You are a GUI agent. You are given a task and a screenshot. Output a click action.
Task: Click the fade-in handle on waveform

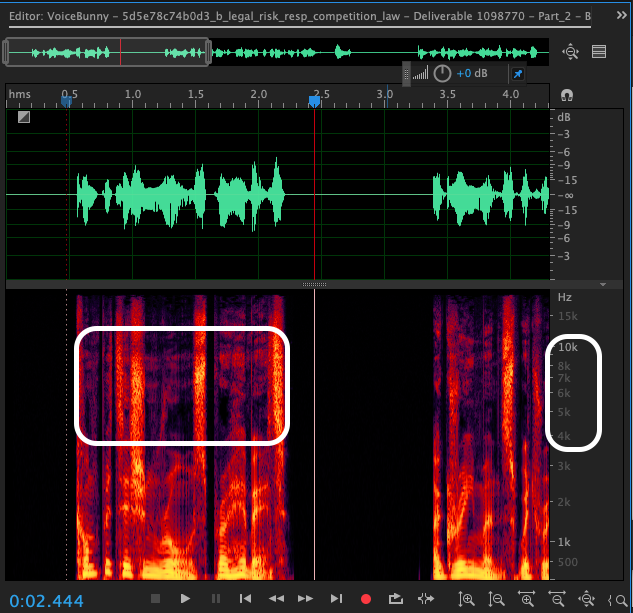[x=23, y=117]
